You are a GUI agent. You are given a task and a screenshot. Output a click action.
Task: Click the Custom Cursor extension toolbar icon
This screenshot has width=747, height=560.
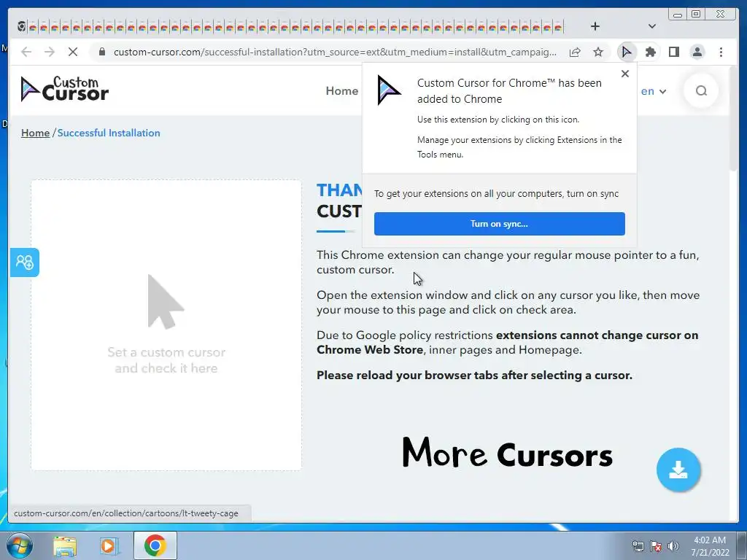pyautogui.click(x=627, y=52)
